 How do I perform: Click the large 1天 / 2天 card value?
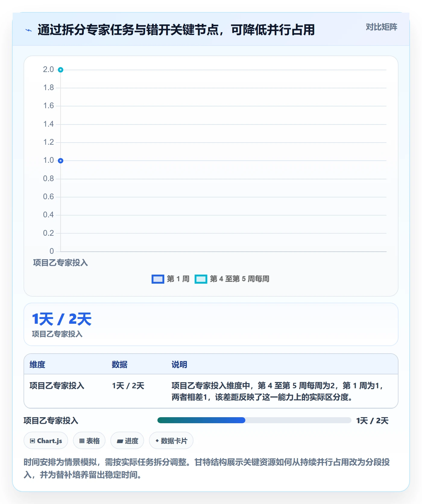coord(62,319)
